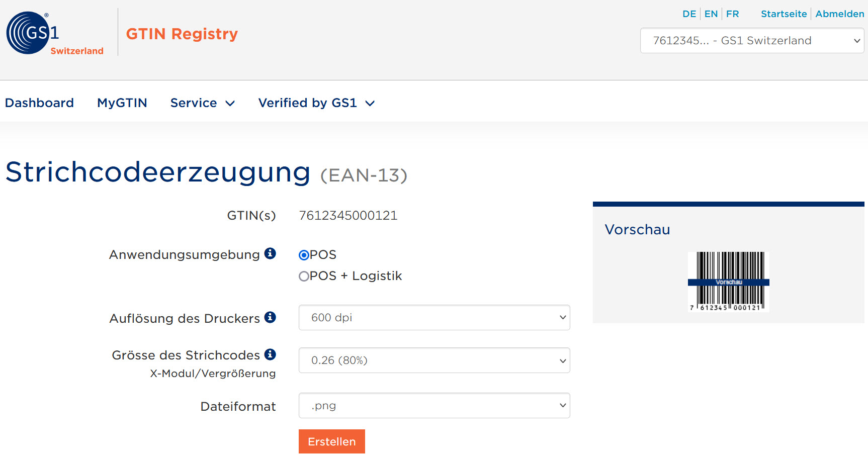
Task: Open the printer resolution dropdown showing 600 dpi
Action: click(x=433, y=317)
